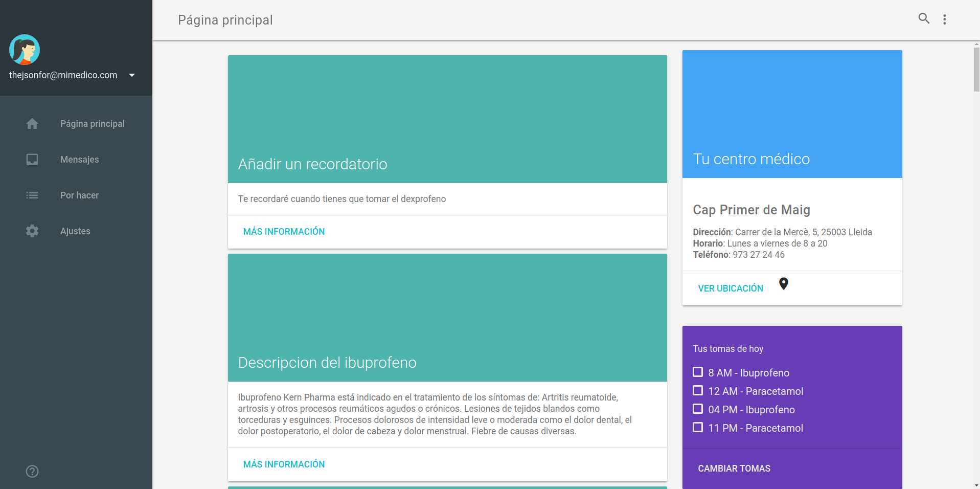Open Por hacer from the sidebar
980x489 pixels.
[x=79, y=195]
